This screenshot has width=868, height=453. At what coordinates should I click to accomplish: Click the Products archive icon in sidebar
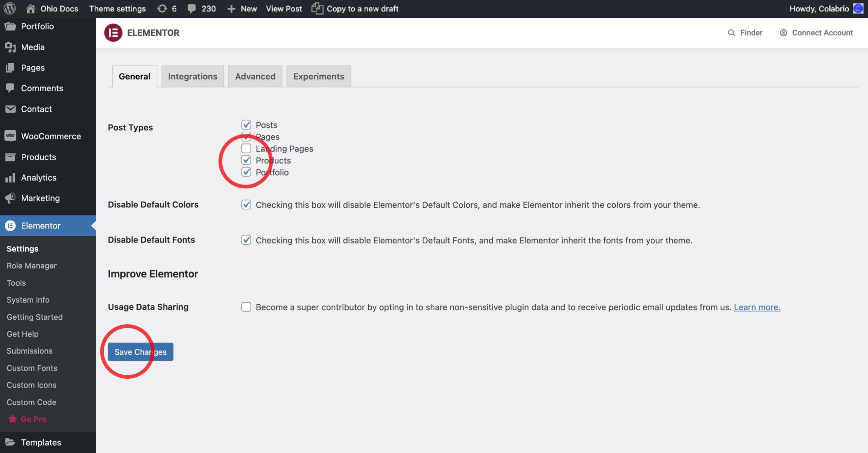coord(11,157)
